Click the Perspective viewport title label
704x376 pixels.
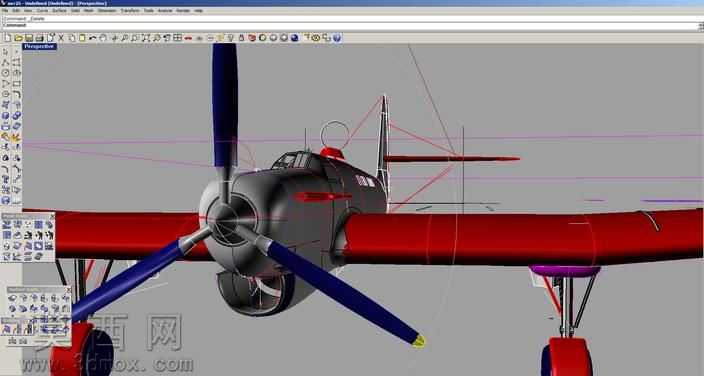[40, 46]
